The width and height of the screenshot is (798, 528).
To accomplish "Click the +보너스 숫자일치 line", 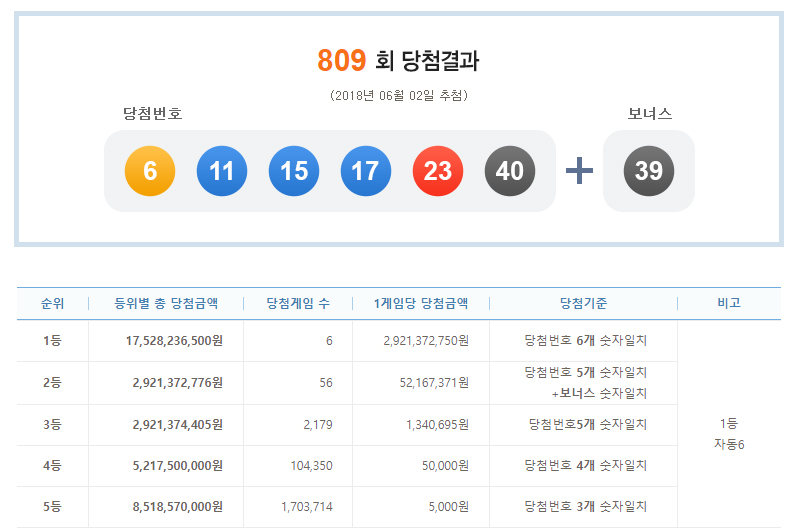I will [x=599, y=394].
